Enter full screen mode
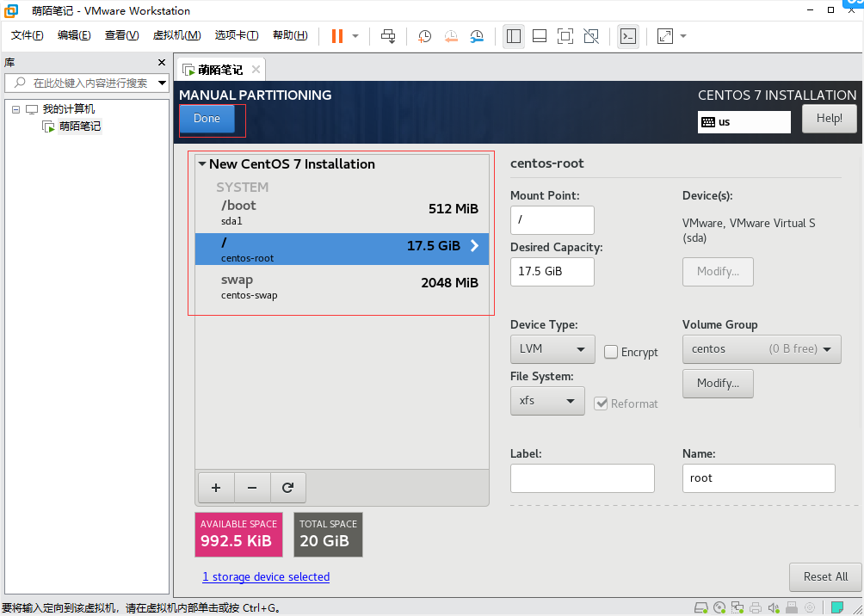Image resolution: width=864 pixels, height=616 pixels. (x=565, y=36)
